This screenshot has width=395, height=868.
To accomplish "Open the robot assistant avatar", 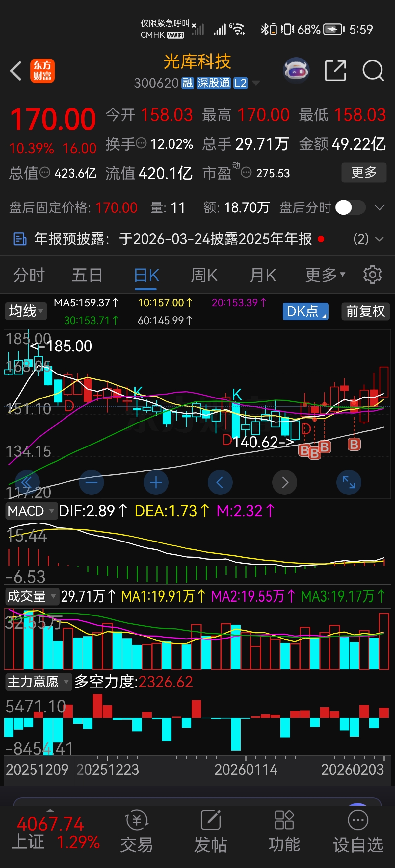I will (296, 71).
